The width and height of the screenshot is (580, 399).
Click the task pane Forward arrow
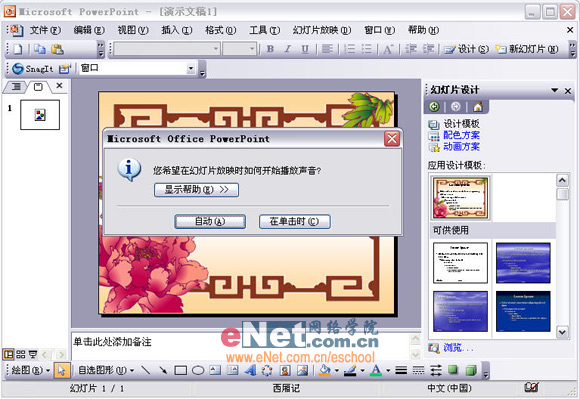(456, 107)
